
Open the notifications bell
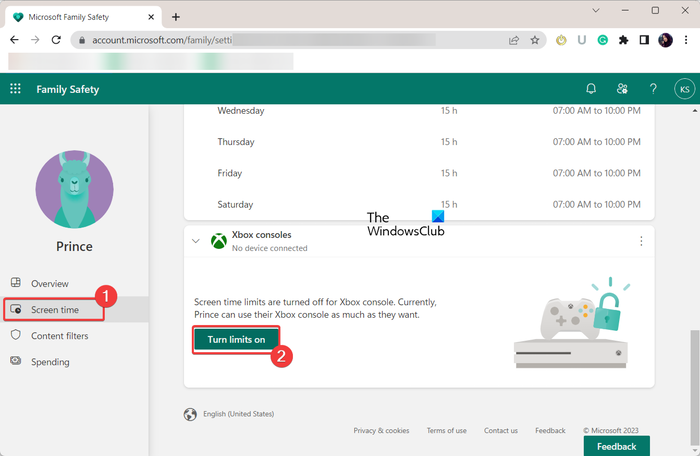[591, 89]
